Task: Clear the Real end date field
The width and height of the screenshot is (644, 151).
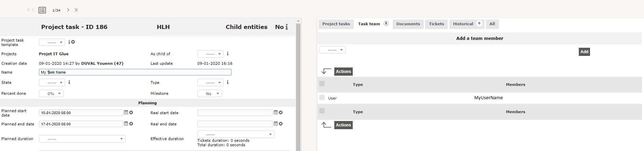Action: (x=281, y=124)
